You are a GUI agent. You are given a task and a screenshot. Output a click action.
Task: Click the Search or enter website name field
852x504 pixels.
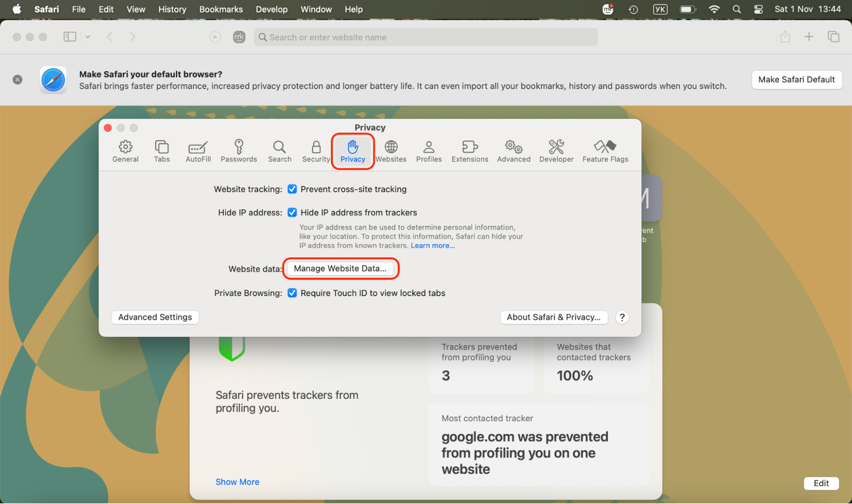(x=425, y=37)
